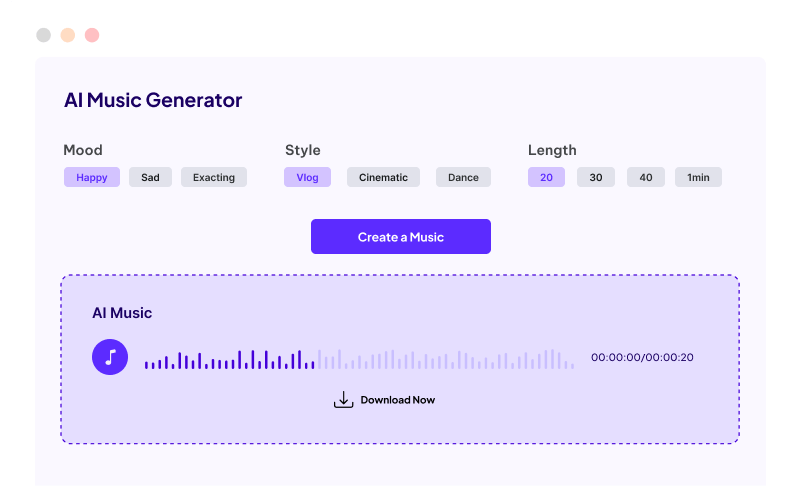800x486 pixels.
Task: Click the audio waveform progress bar
Action: [359, 359]
